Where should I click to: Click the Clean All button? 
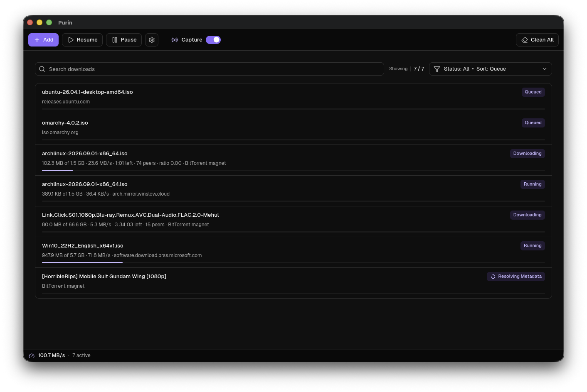537,40
